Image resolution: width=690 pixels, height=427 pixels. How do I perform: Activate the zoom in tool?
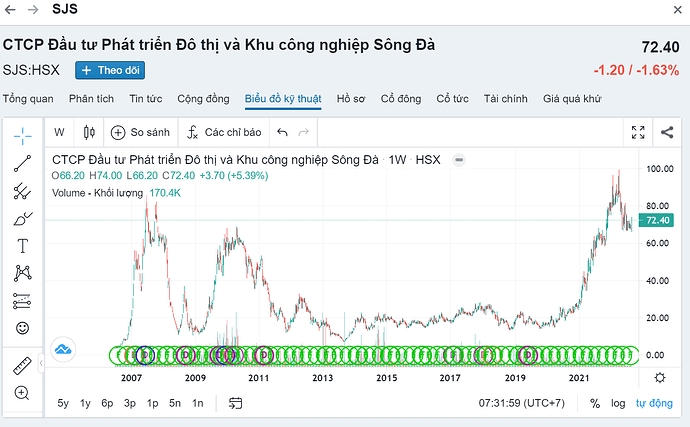22,393
